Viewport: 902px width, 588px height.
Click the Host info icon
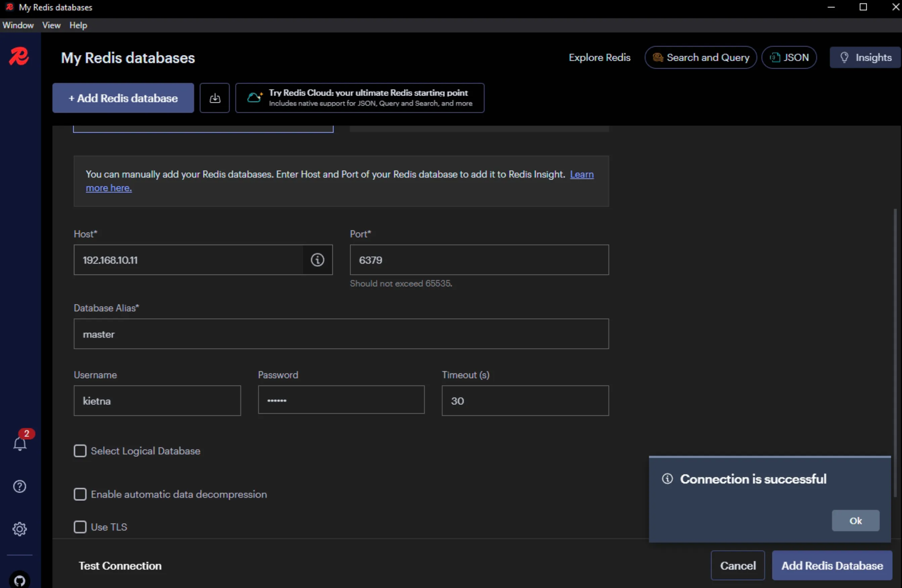click(318, 260)
